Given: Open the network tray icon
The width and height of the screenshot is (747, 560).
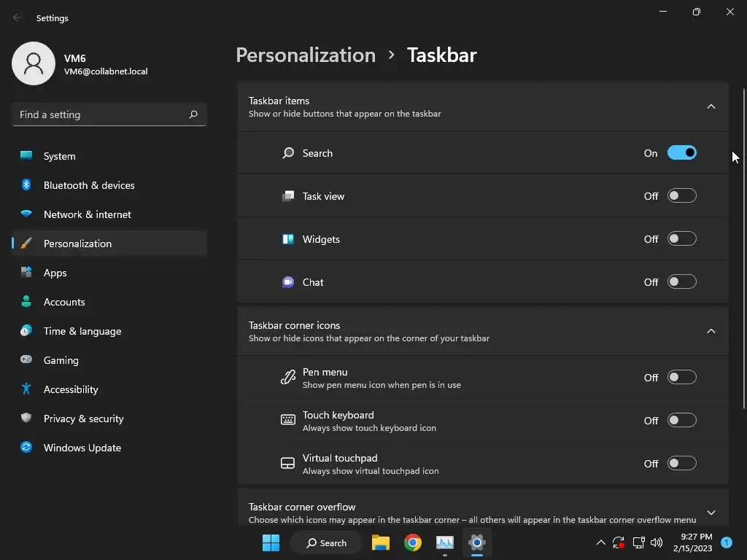Looking at the screenshot, I should pyautogui.click(x=638, y=542).
